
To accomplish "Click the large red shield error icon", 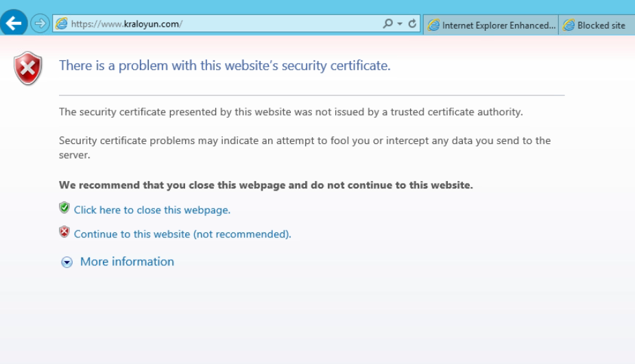I will (x=27, y=66).
